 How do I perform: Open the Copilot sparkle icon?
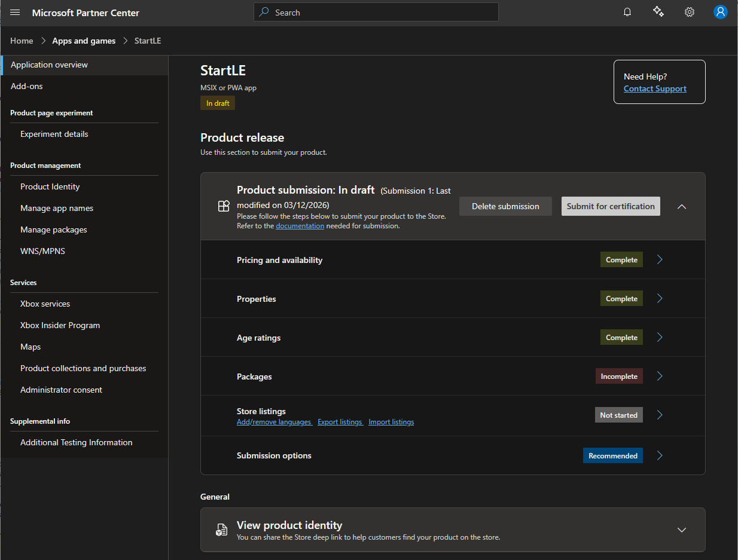click(658, 12)
